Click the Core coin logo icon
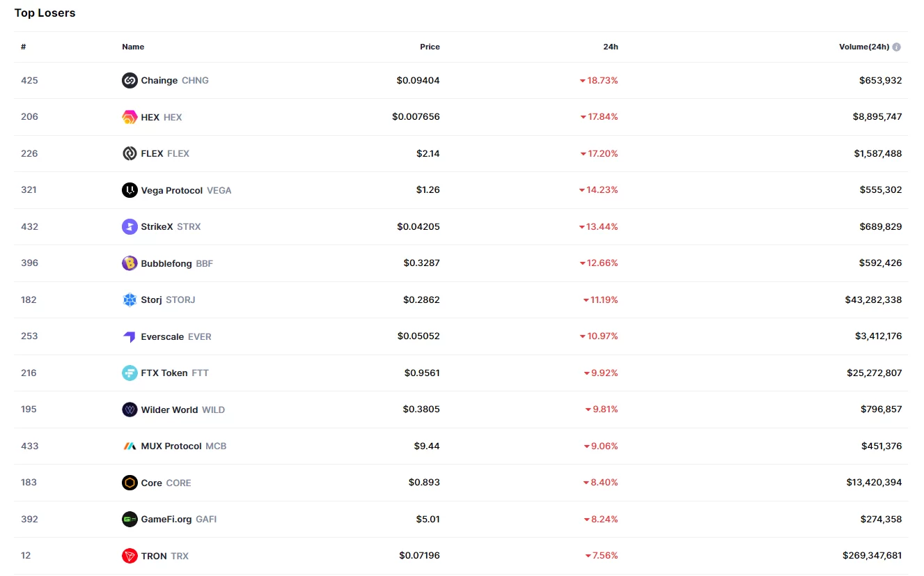The image size is (924, 576). tap(130, 483)
